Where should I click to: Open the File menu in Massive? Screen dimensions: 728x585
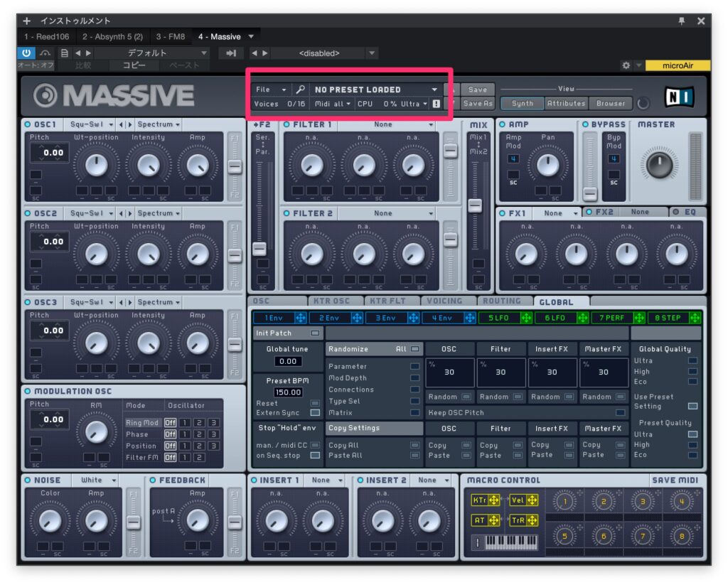(x=269, y=90)
